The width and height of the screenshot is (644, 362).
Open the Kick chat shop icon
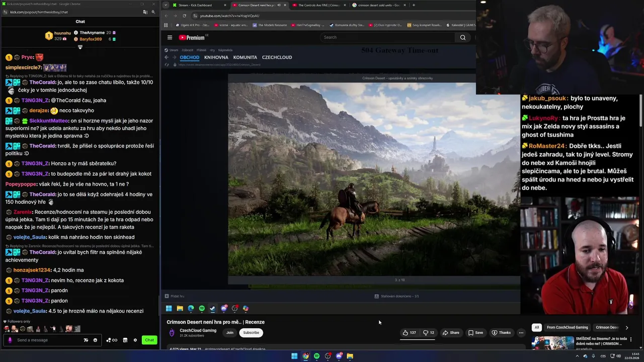tap(125, 340)
